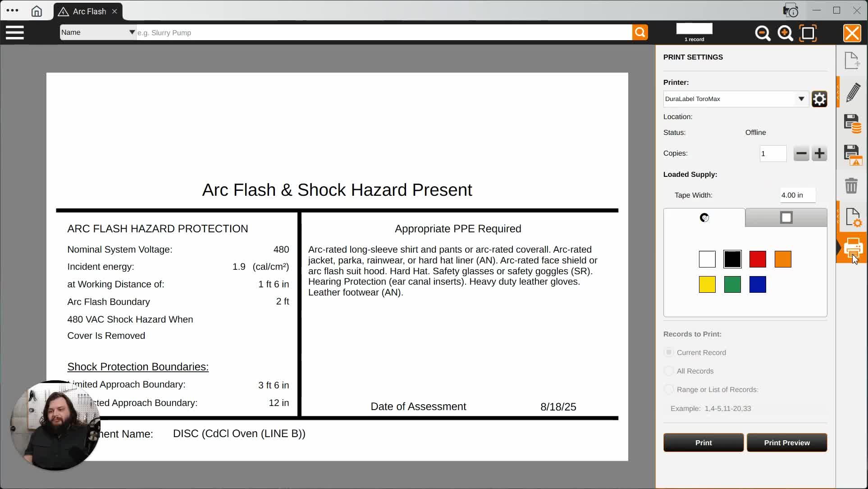Increase copies with plus button
Screen dimensions: 868x489
point(819,153)
